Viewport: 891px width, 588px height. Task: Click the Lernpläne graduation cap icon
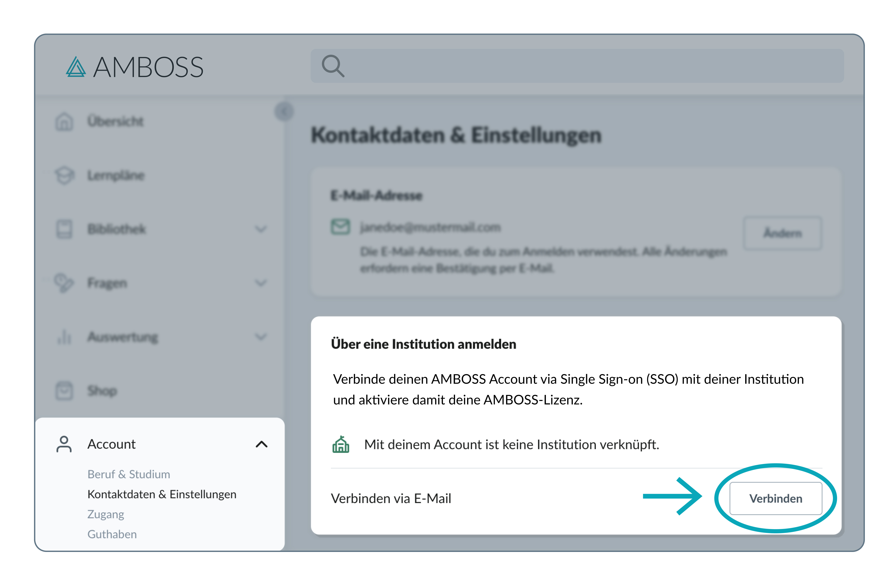tap(64, 175)
